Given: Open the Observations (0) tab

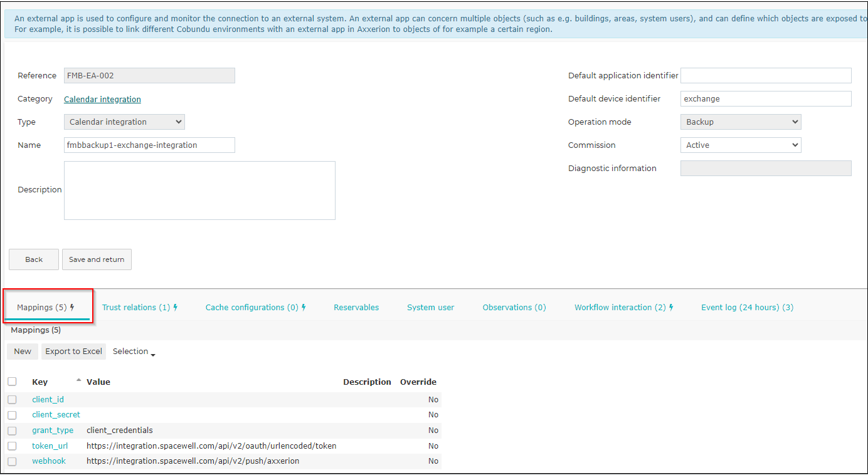Looking at the screenshot, I should tap(514, 307).
